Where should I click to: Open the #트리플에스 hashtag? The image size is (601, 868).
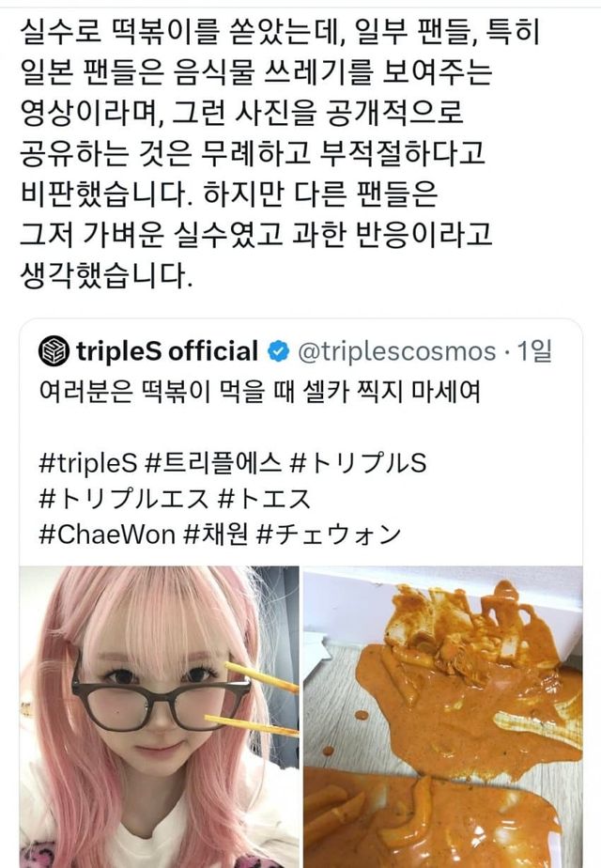[213, 463]
